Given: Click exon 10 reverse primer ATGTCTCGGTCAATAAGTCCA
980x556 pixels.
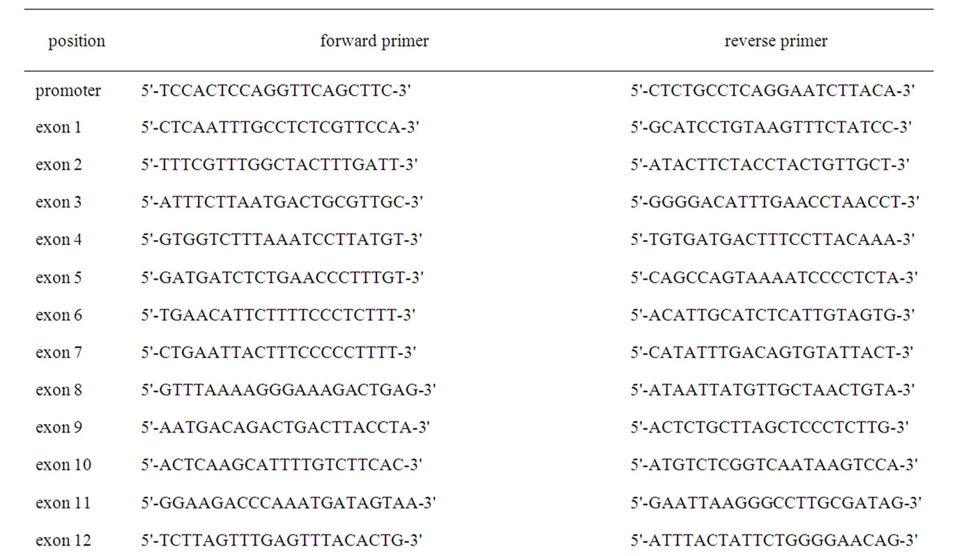Looking at the screenshot, I should (774, 465).
